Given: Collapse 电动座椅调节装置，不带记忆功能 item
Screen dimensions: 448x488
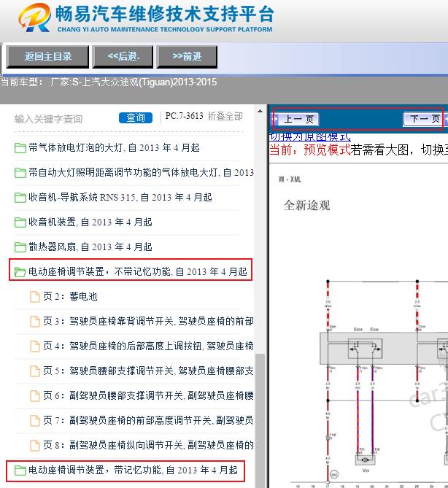Looking at the screenshot, I should 138,271.
